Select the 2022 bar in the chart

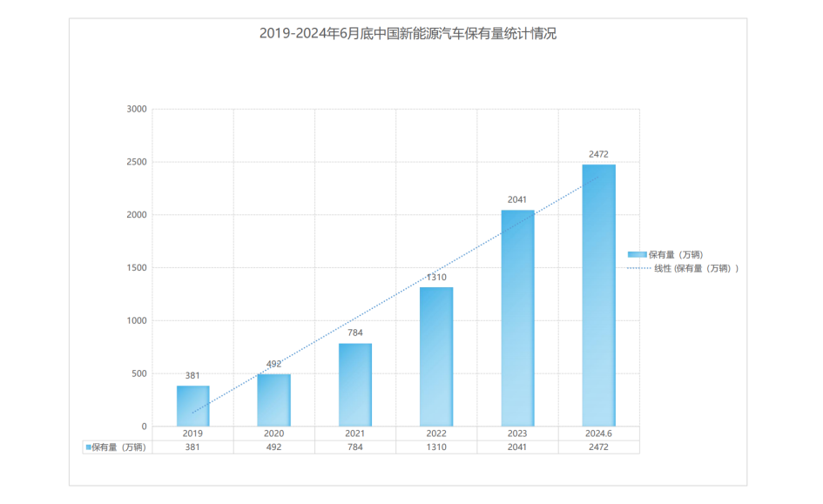[x=436, y=357]
